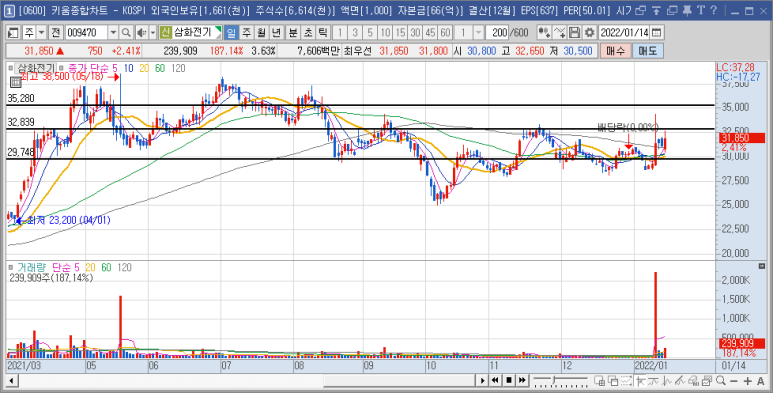Click the duplicate window icon in title bar
Screen dimensions: 773x393
[x=671, y=10]
